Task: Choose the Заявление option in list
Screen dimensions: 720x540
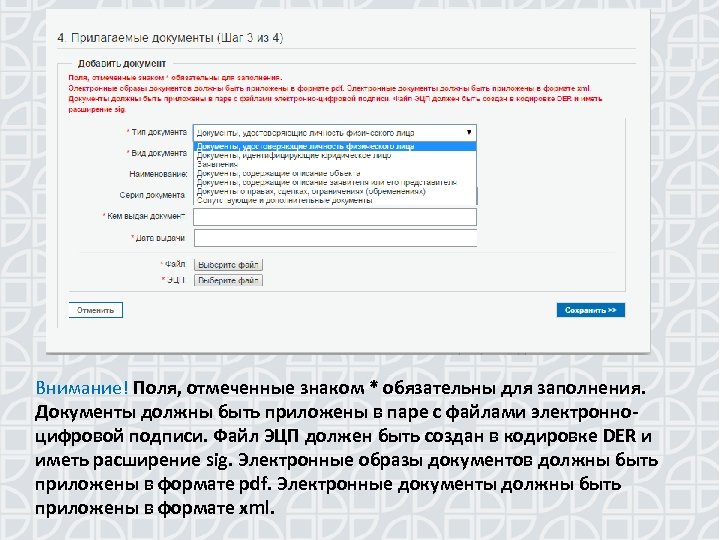Action: (x=335, y=164)
